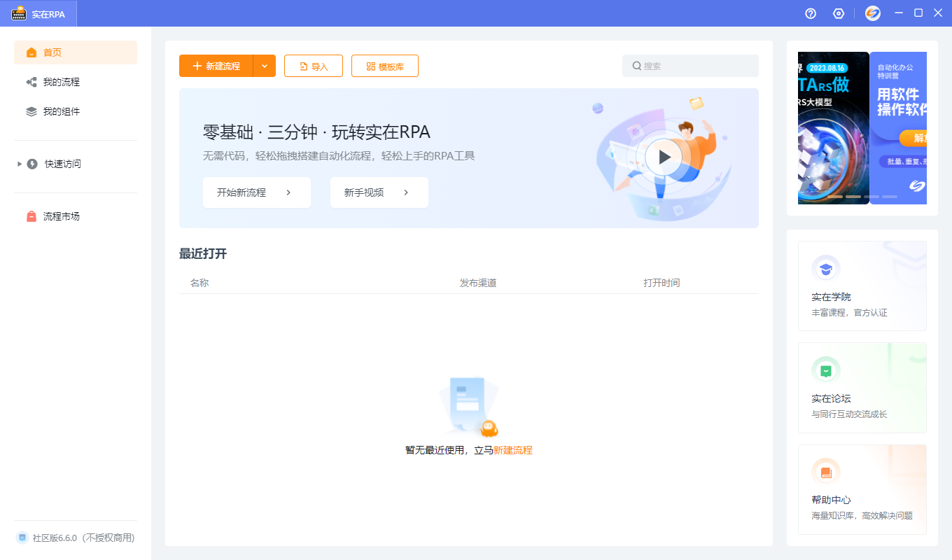952x560 pixels.
Task: Click the version shield icon at bottom
Action: [22, 538]
